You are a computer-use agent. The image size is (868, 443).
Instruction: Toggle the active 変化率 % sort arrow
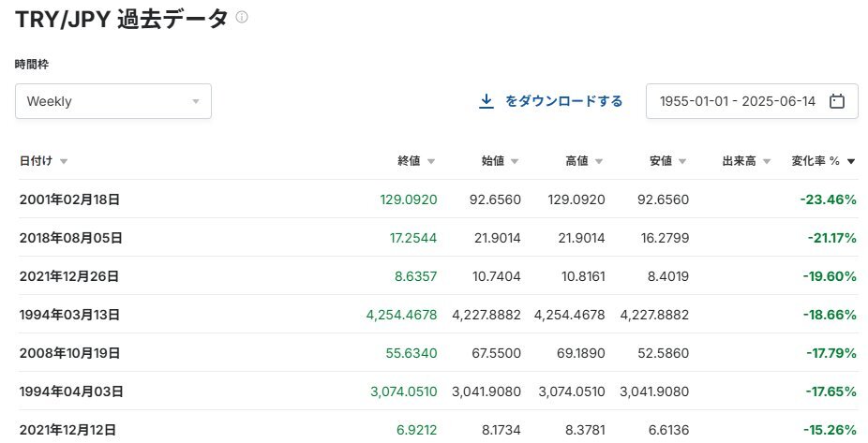(851, 161)
